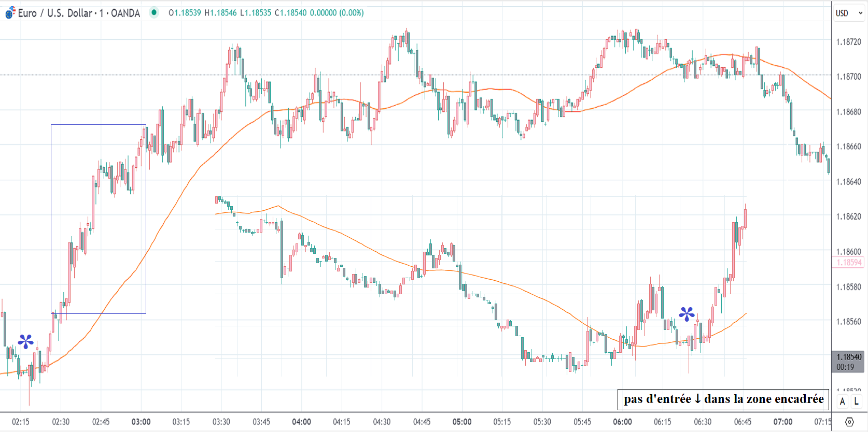Viewport: 868px width, 432px height.
Task: Click the 06:30 time axis label
Action: click(703, 422)
